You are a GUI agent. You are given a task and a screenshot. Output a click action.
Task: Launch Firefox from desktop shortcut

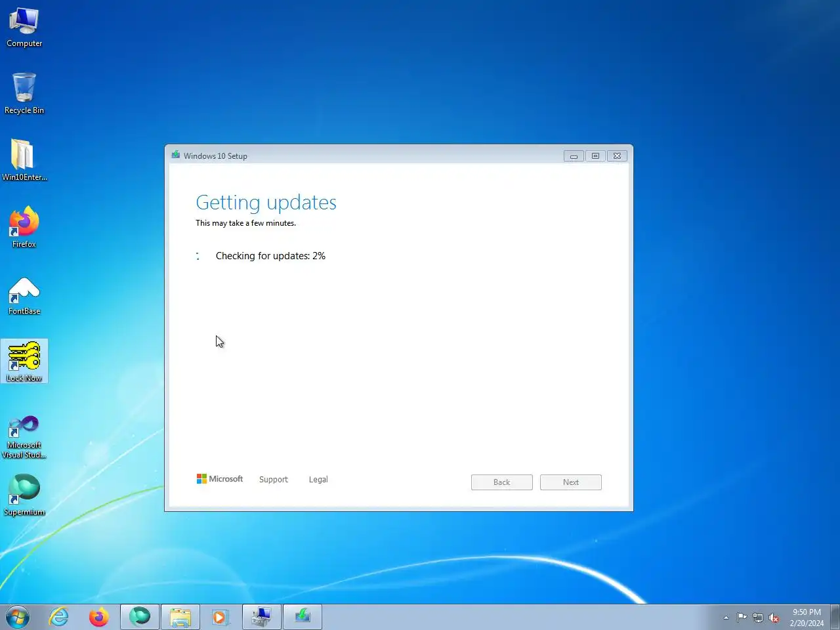tap(24, 227)
